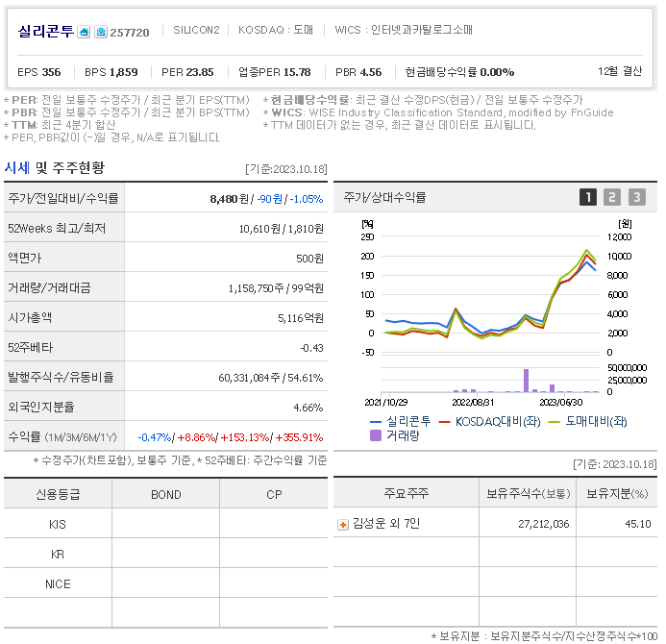Click the 외국인지분율 4.66% value
Image resolution: width=666 pixels, height=644 pixels.
click(x=308, y=408)
